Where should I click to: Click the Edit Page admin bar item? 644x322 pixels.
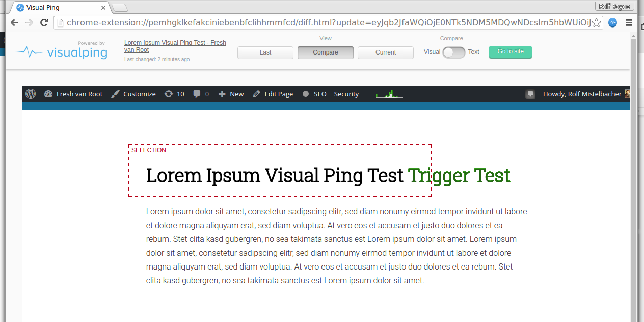(273, 94)
